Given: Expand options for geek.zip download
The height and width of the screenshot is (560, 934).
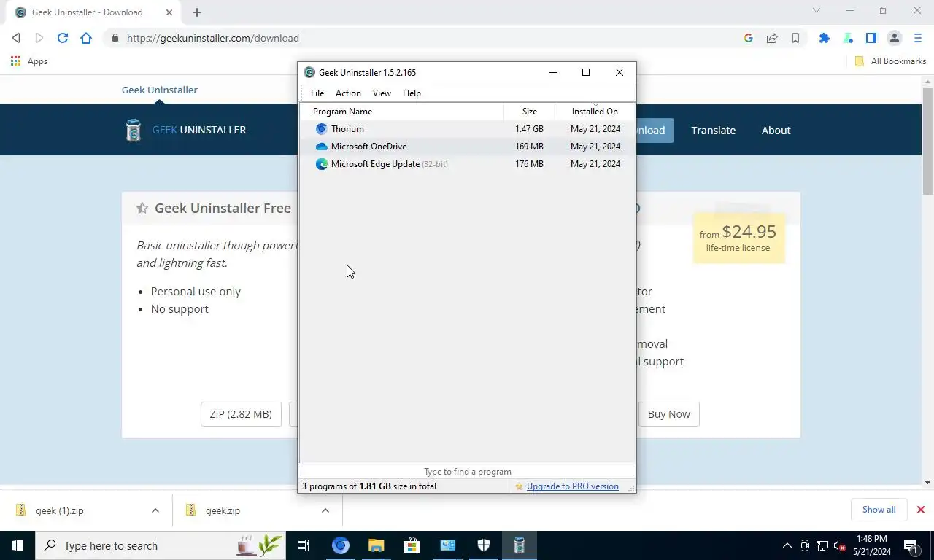Looking at the screenshot, I should [x=325, y=510].
